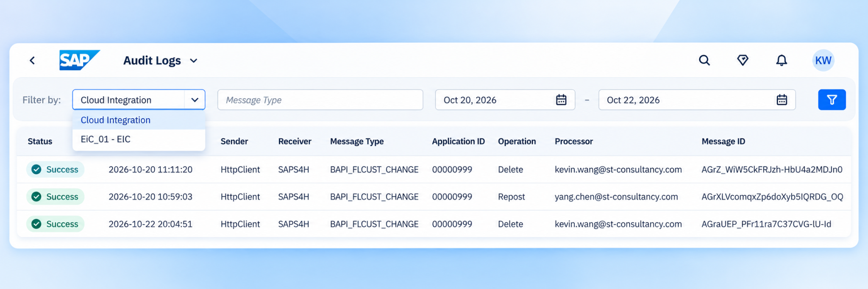
Task: Select timestamp 2026-10-20 11:11:20
Action: pos(150,170)
